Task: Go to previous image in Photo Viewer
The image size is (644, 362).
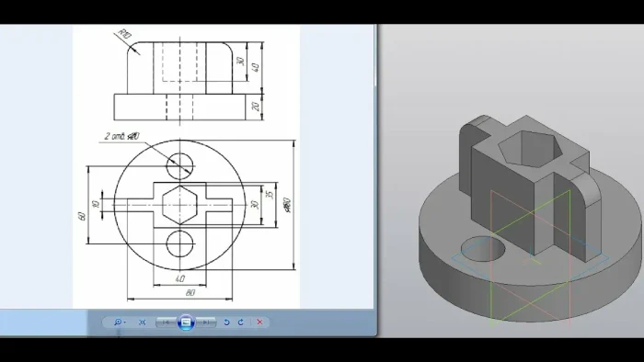Action: click(166, 322)
